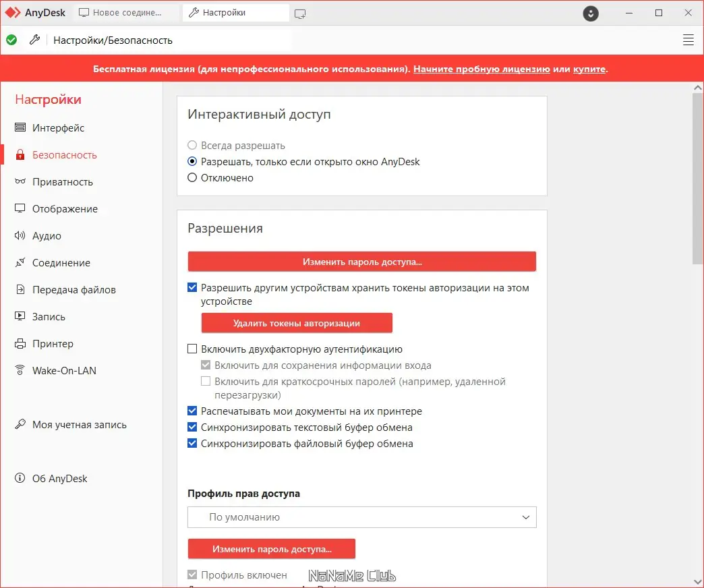Viewport: 704px width, 588px height.
Task: Click the Запись play-screen icon
Action: tap(20, 316)
